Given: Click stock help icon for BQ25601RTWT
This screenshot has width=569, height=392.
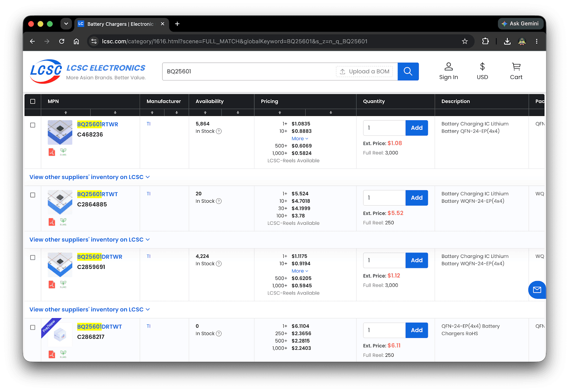Looking at the screenshot, I should point(219,201).
